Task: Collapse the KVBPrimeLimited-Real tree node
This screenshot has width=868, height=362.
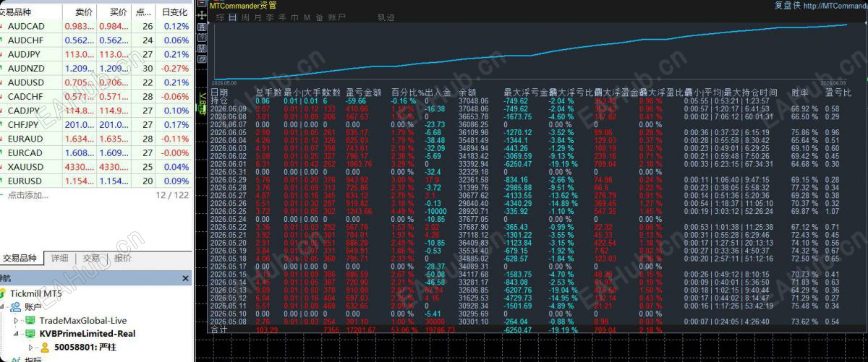Action: [17, 334]
